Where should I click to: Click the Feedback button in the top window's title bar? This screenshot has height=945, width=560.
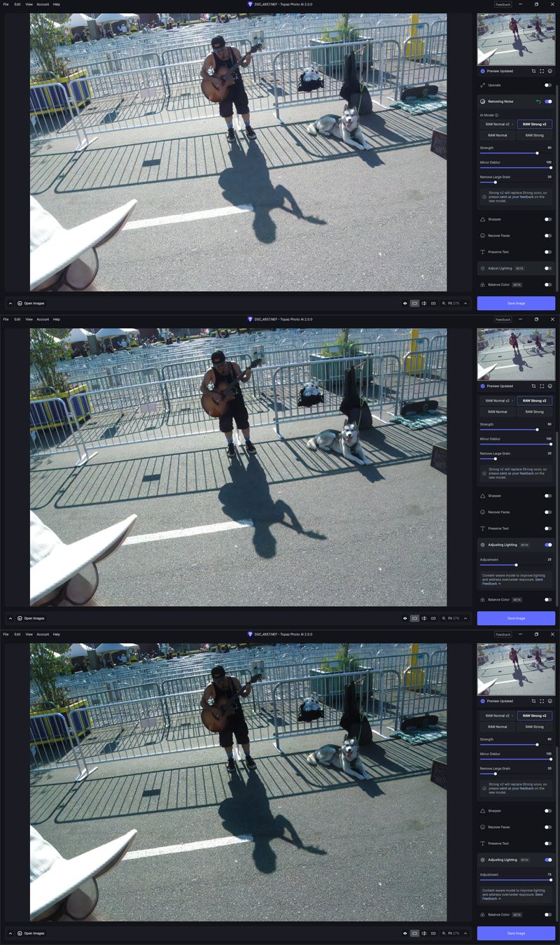point(503,4)
